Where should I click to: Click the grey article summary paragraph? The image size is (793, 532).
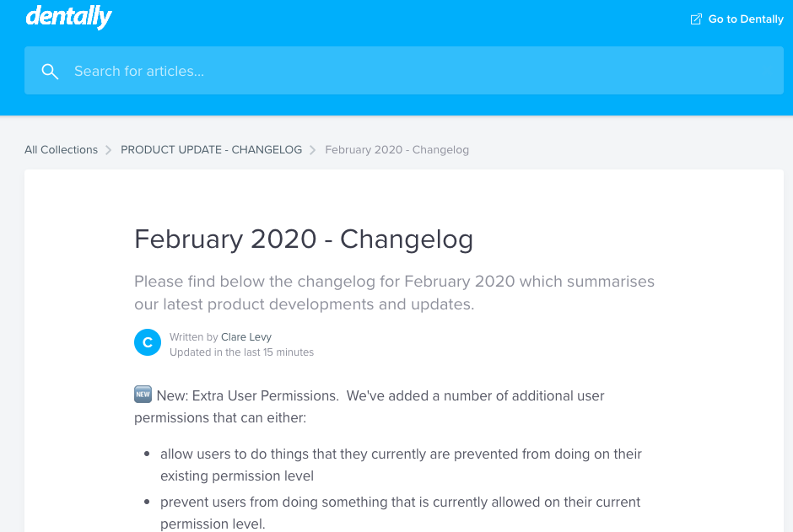point(394,293)
